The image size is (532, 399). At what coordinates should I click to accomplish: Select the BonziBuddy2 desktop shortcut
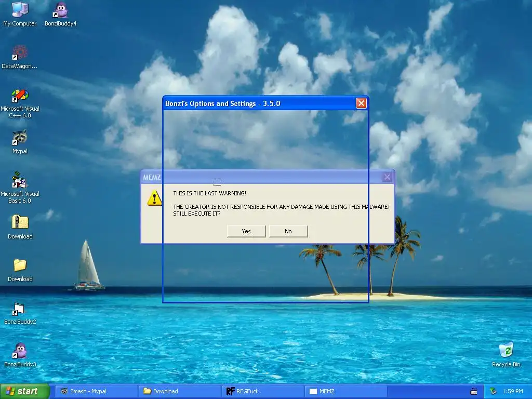click(20, 313)
